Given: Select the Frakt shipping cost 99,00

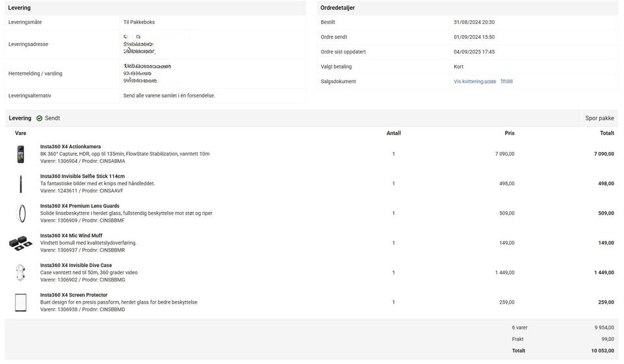Looking at the screenshot, I should click(608, 339).
